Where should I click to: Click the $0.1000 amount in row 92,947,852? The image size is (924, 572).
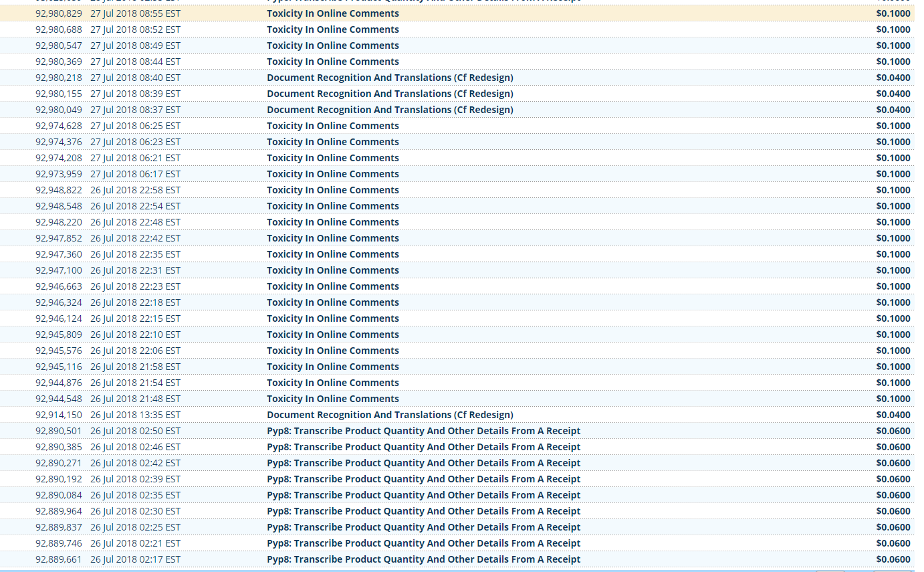click(893, 238)
